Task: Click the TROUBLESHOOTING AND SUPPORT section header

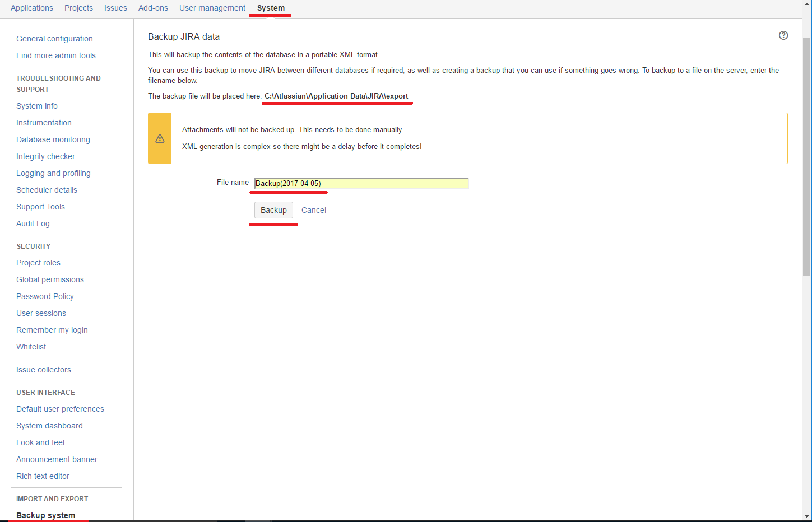Action: pyautogui.click(x=58, y=83)
